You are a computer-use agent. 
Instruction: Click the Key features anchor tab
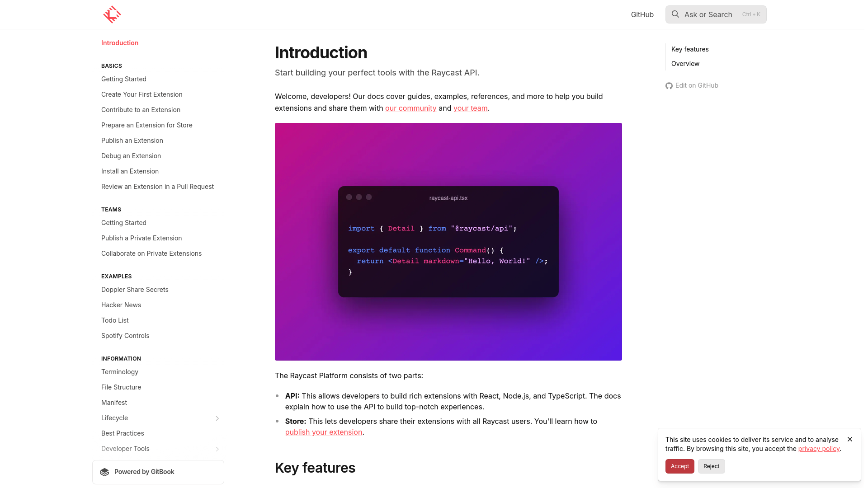(x=690, y=49)
